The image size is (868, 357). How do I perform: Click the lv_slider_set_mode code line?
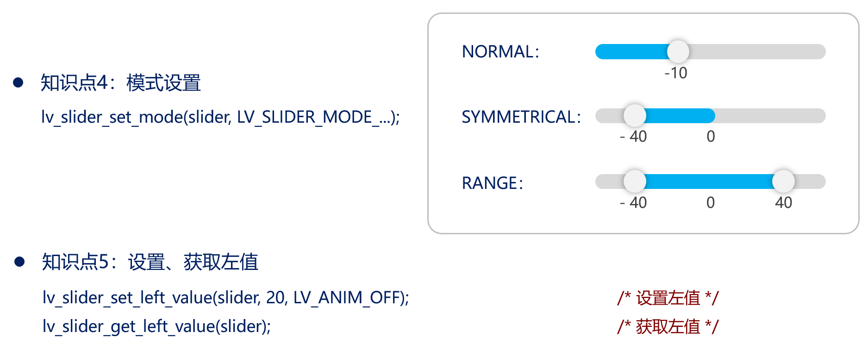click(x=220, y=117)
